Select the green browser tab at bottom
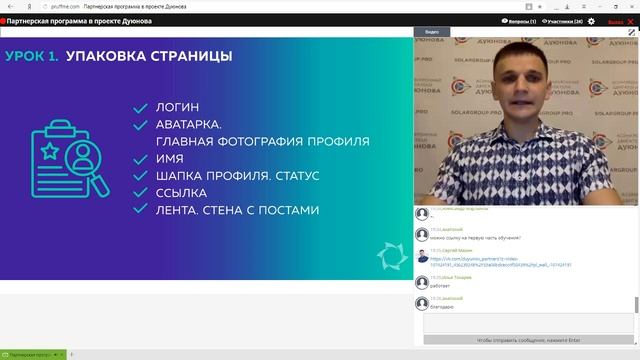The width and height of the screenshot is (640, 360). click(33, 355)
